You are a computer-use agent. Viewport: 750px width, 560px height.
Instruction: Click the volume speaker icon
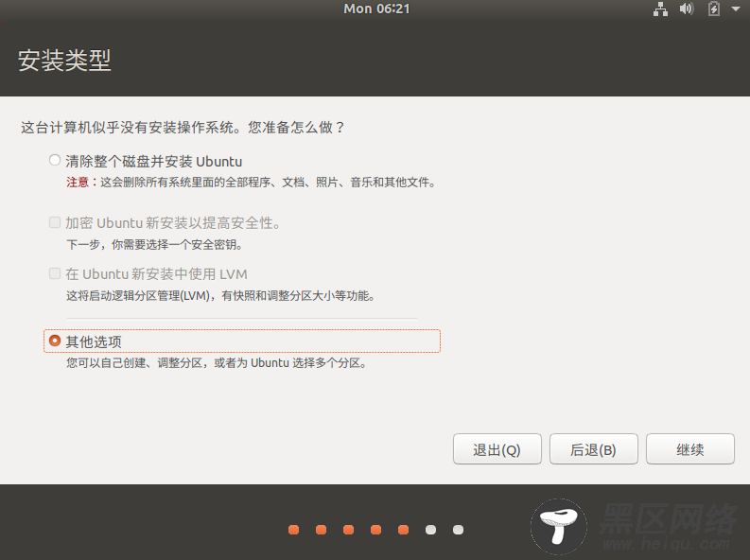687,9
